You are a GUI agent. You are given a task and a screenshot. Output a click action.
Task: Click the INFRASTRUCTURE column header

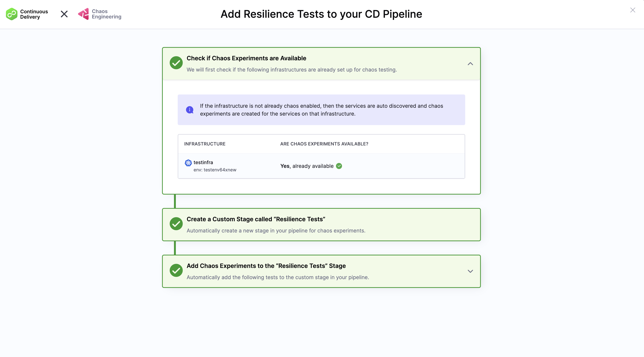click(x=205, y=144)
